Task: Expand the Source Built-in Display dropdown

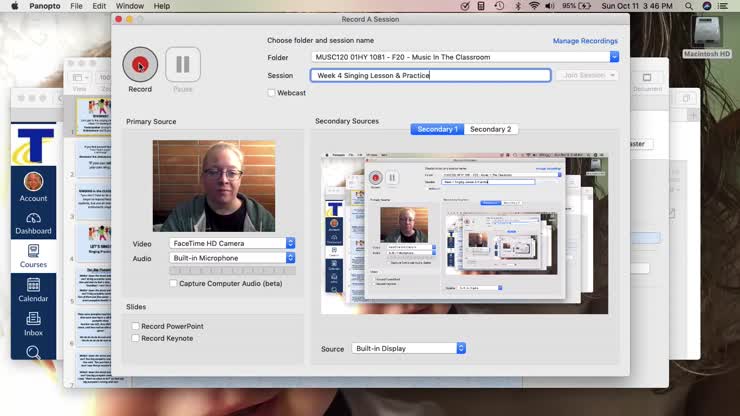Action: click(x=408, y=348)
